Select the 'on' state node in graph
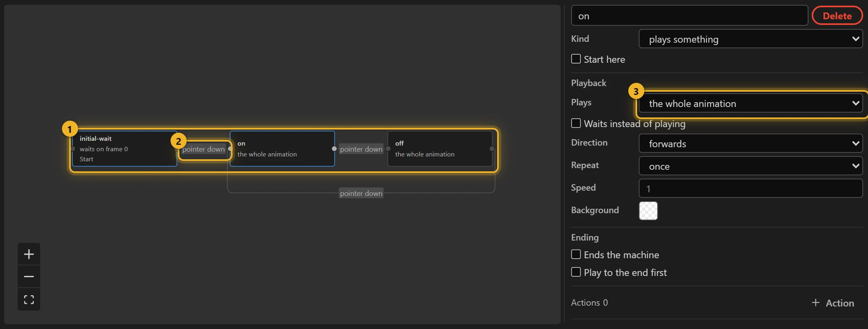 click(x=282, y=149)
